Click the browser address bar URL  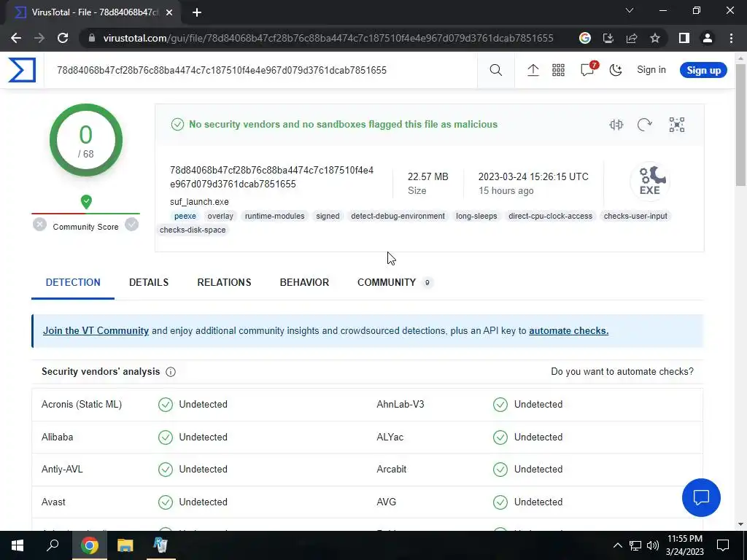click(328, 38)
